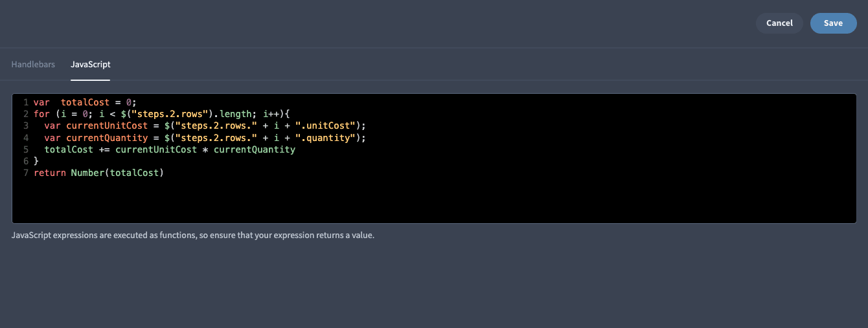
Task: Click the Save button
Action: 833,23
